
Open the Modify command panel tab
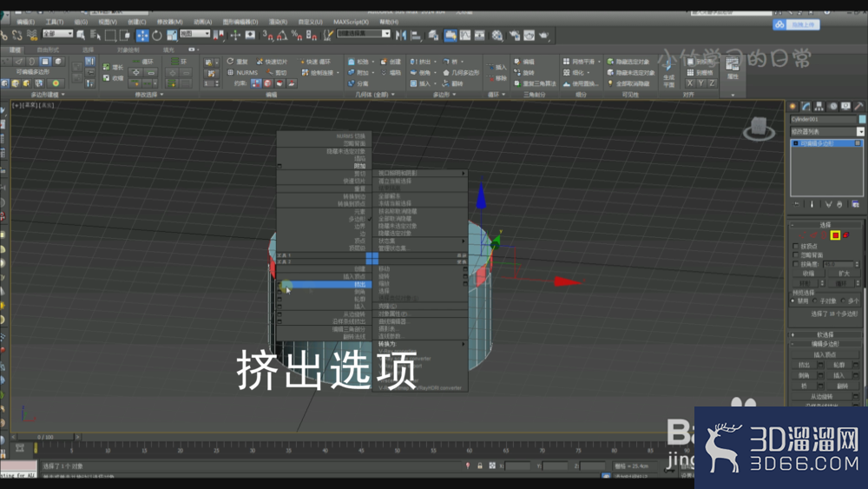806,106
